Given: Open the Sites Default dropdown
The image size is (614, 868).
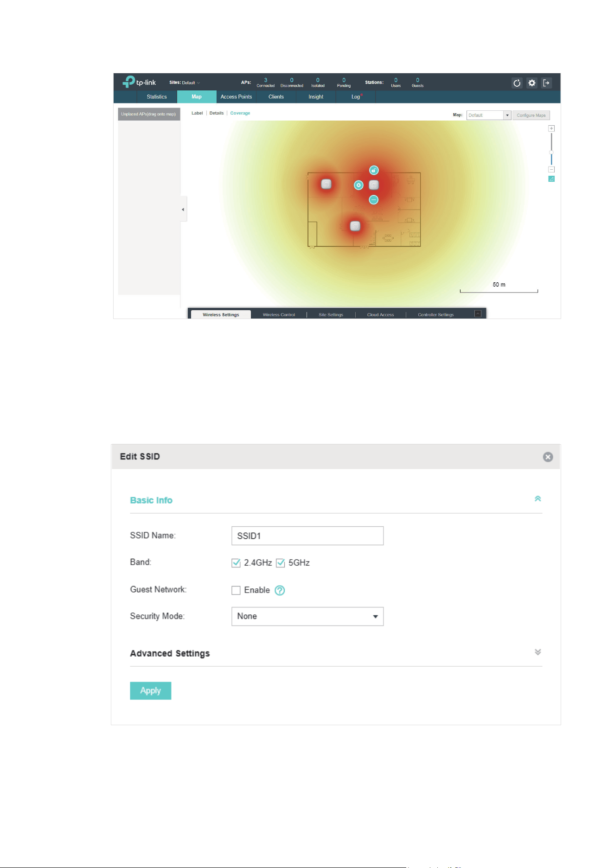Looking at the screenshot, I should 191,83.
